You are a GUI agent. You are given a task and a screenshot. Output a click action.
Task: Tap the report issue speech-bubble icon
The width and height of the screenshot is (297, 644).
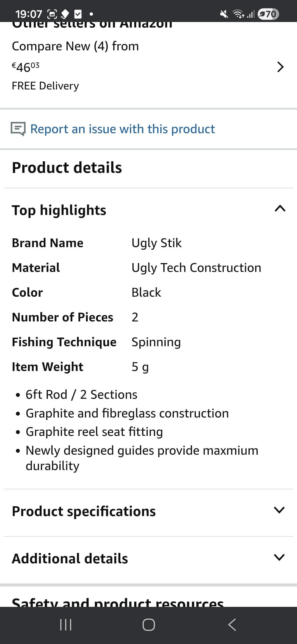(18, 129)
